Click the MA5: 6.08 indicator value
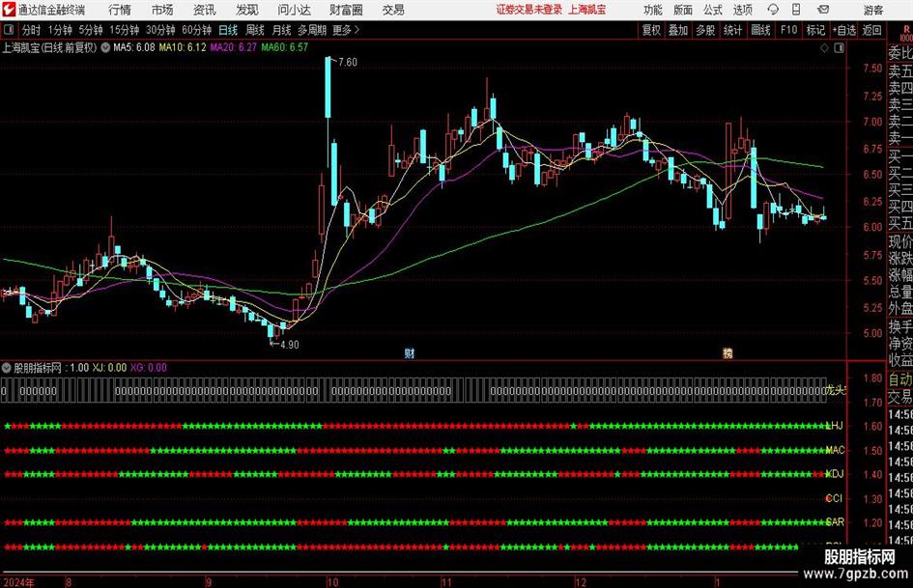913x588 pixels. tap(134, 47)
